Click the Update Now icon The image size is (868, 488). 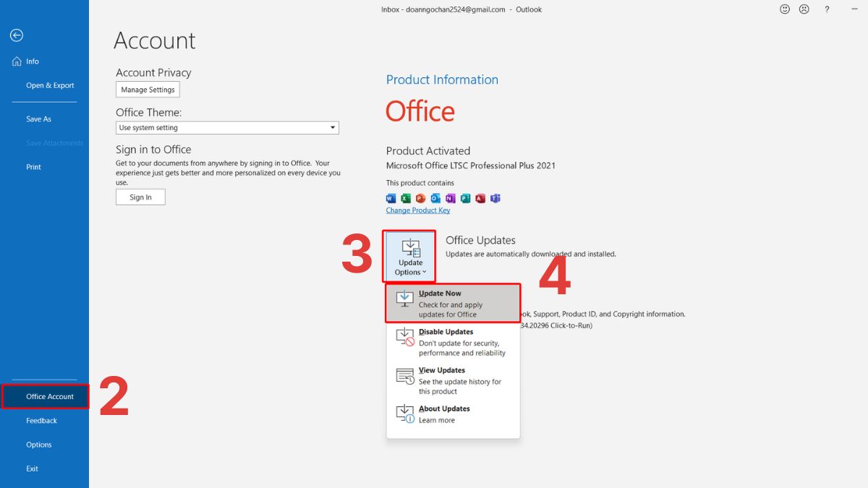[405, 299]
